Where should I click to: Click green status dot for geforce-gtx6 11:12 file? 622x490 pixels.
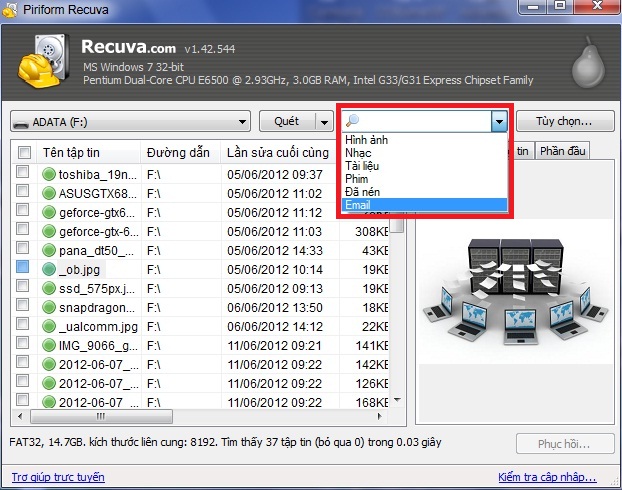pyautogui.click(x=48, y=212)
